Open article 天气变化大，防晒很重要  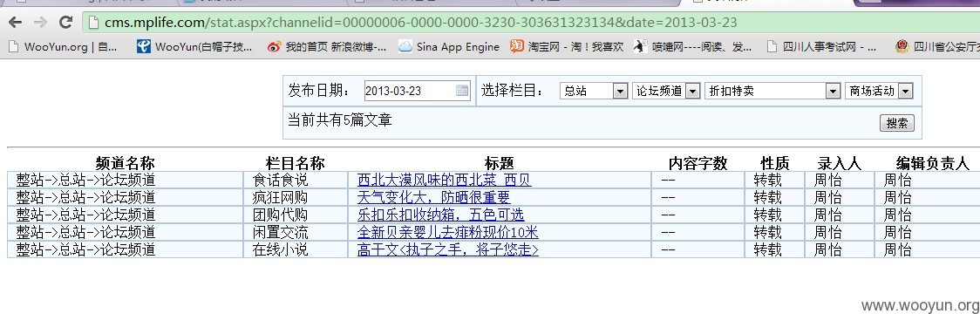pos(433,198)
